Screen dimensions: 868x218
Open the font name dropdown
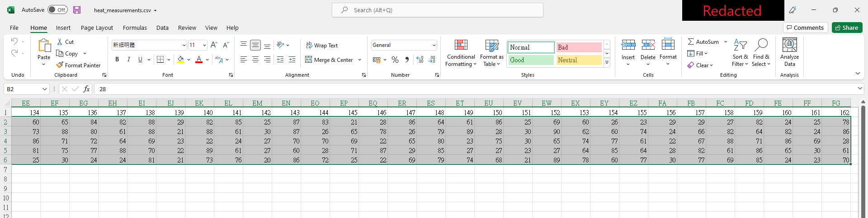click(x=184, y=45)
